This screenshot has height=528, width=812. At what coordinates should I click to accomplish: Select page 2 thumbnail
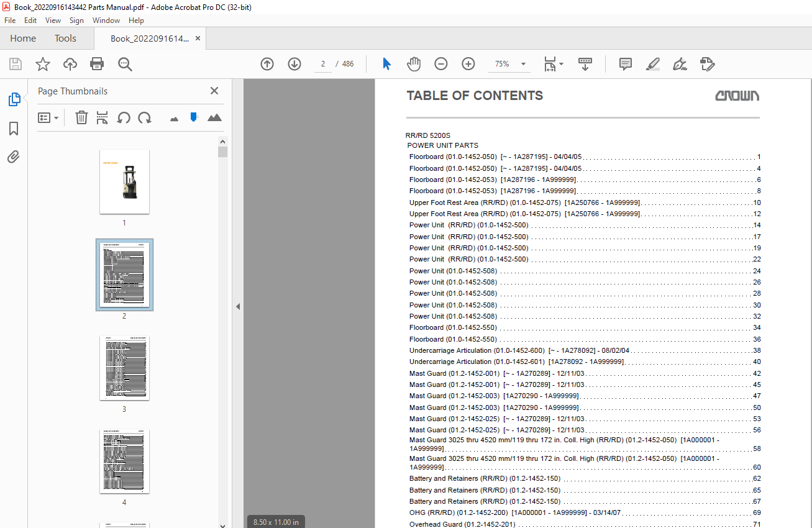[124, 275]
